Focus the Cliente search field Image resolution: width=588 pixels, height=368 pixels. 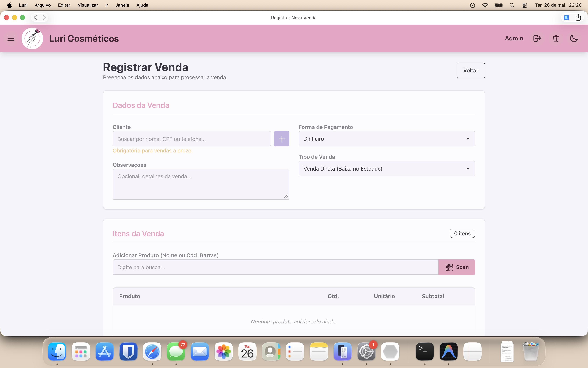(x=192, y=139)
